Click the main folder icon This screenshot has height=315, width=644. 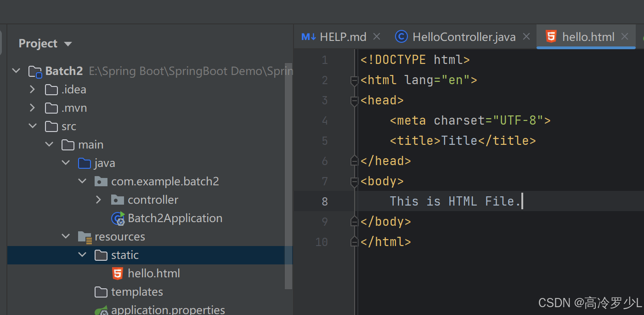[68, 144]
